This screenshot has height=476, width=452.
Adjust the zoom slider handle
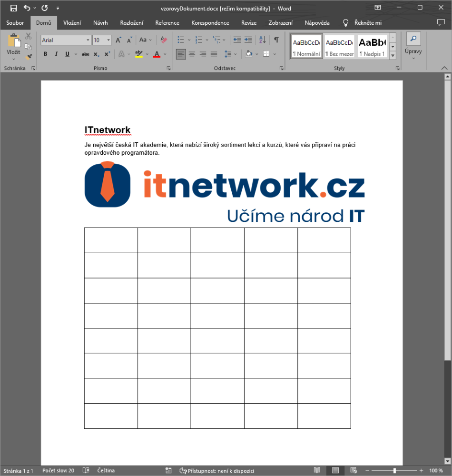pyautogui.click(x=394, y=470)
